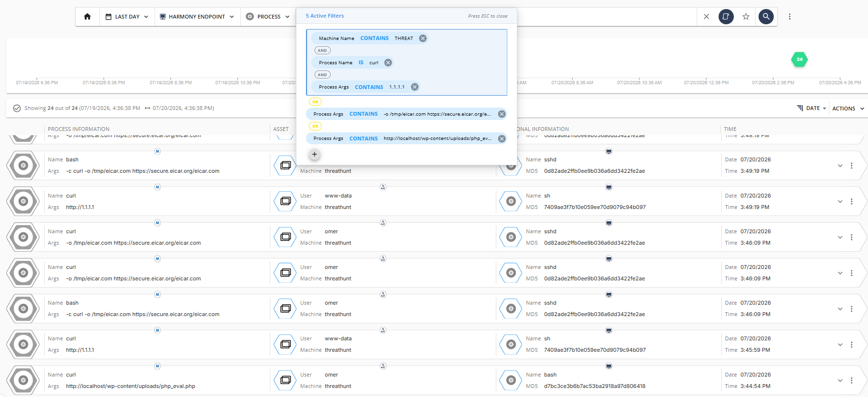Click asset machine icon in www-data 3:49:19 PM row
Image resolution: width=868 pixels, height=397 pixels.
click(286, 201)
